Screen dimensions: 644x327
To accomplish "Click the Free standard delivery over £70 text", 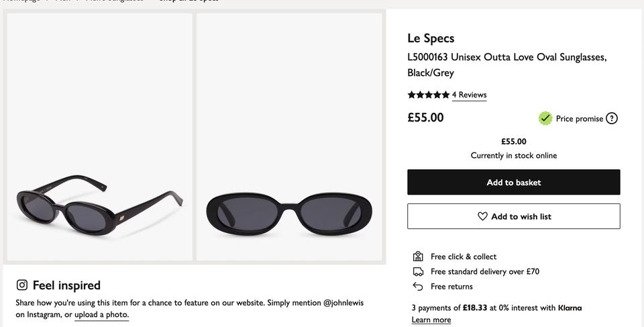I will (x=484, y=271).
